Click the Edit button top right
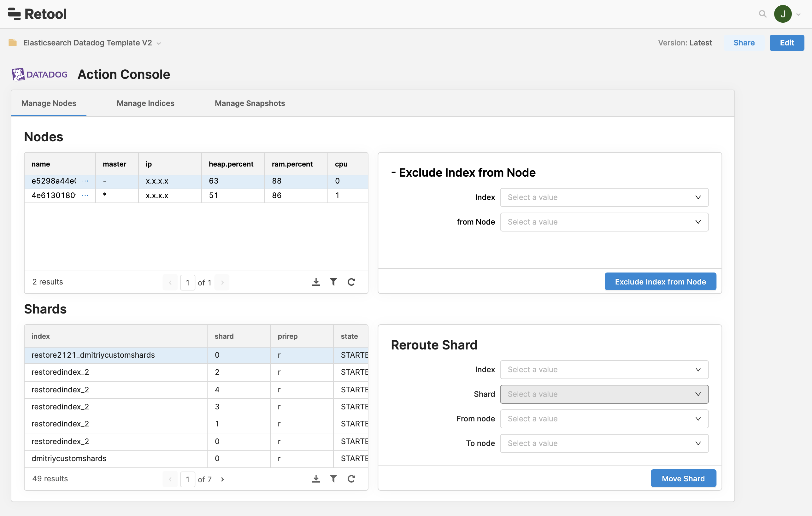Viewport: 812px width, 516px height. [787, 43]
